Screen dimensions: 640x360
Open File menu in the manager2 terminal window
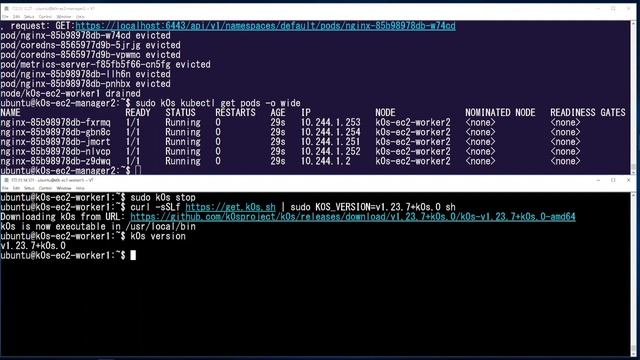pos(5,17)
